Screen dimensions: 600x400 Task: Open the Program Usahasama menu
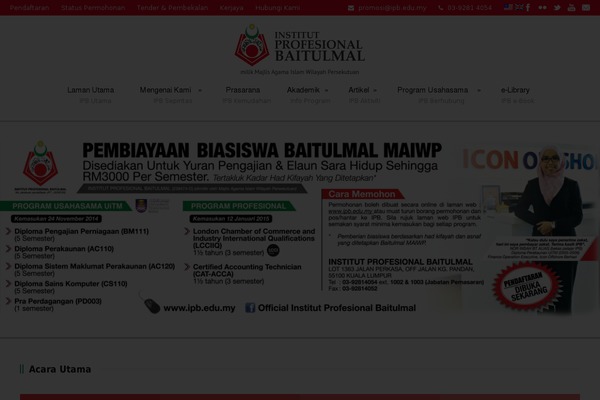(432, 90)
